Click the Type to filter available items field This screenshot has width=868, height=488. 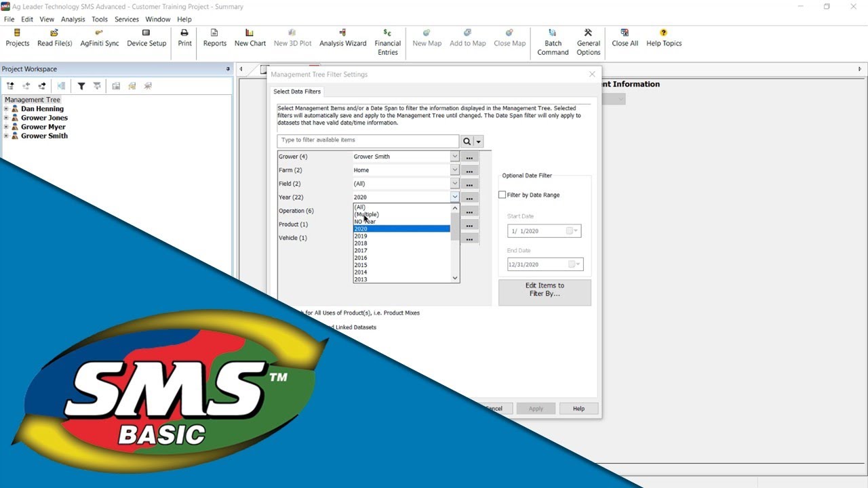click(368, 141)
